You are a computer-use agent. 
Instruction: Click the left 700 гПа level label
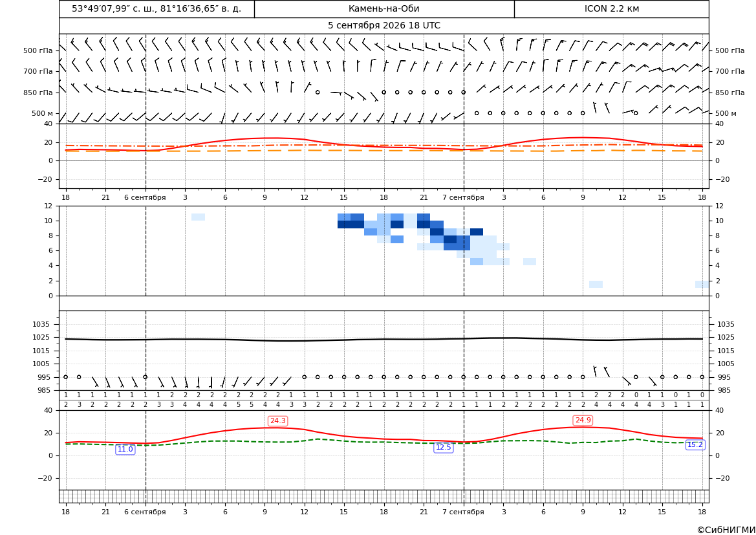[38, 71]
